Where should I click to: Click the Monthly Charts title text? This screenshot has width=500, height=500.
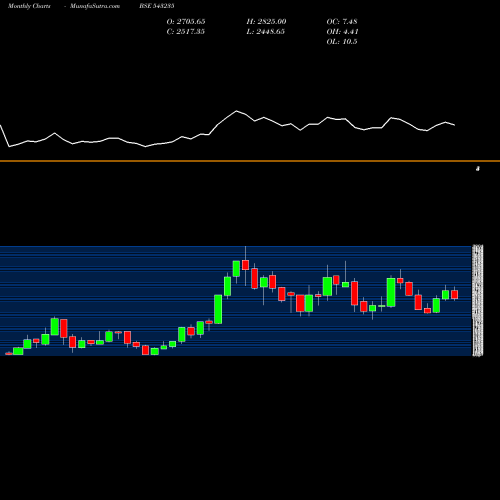click(29, 6)
